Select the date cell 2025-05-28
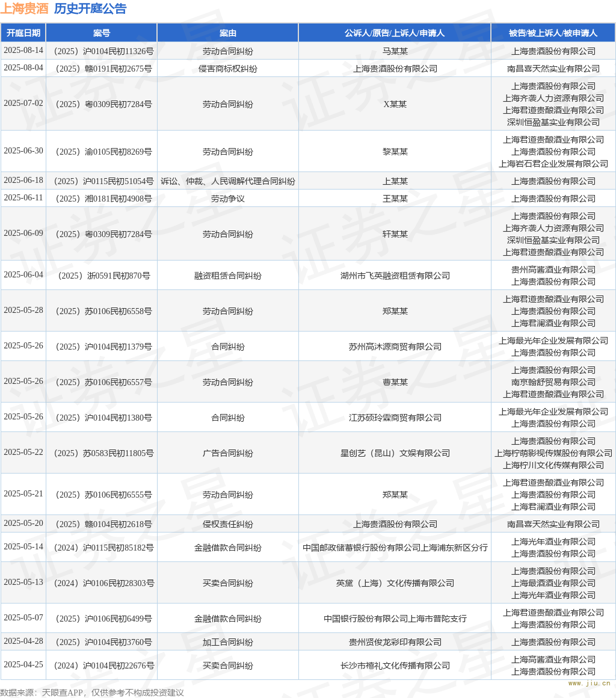 click(x=23, y=310)
